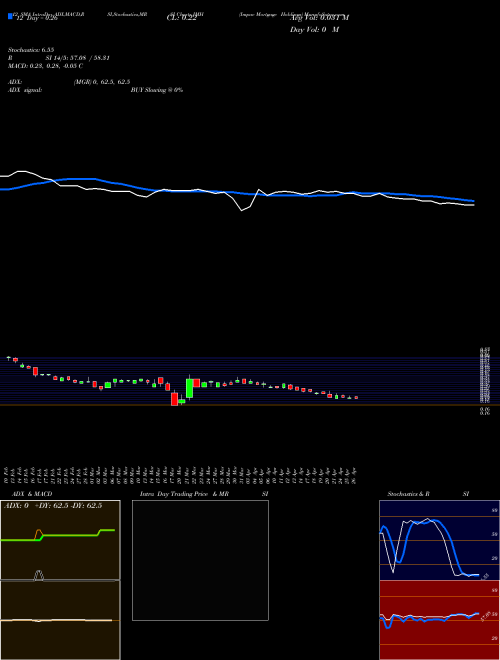Click the first green candlestick at chart start
The height and width of the screenshot is (660, 500).
tap(8, 358)
